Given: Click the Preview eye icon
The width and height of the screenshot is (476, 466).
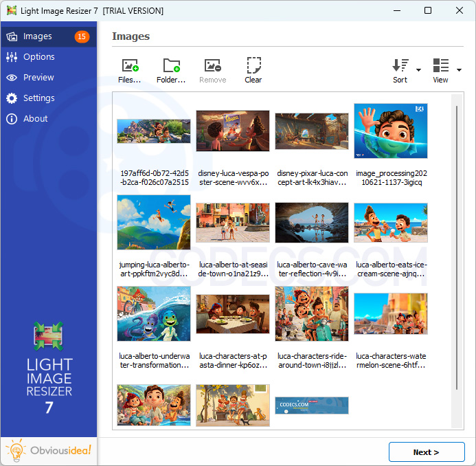Looking at the screenshot, I should (x=12, y=78).
